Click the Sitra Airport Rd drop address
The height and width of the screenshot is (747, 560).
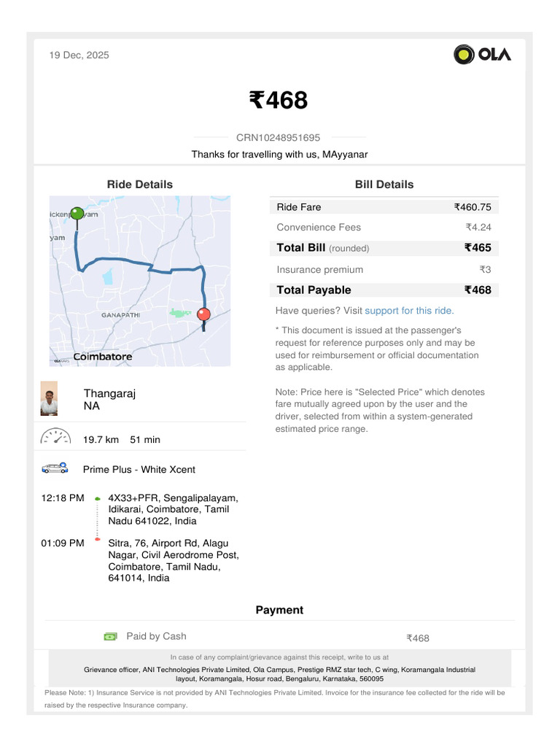[173, 560]
